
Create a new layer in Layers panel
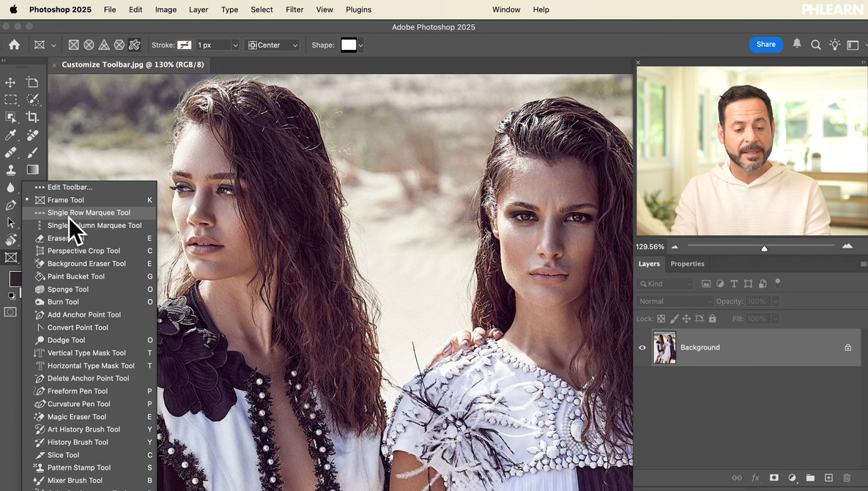tap(828, 478)
